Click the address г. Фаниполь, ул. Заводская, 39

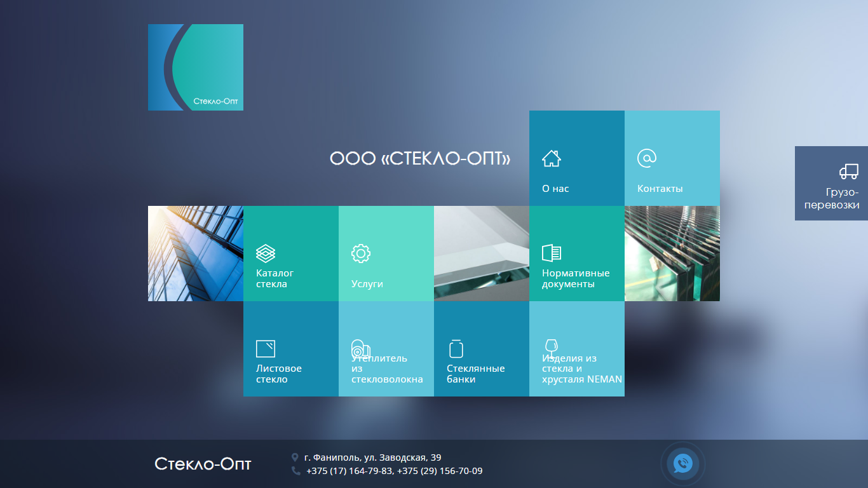pyautogui.click(x=373, y=457)
